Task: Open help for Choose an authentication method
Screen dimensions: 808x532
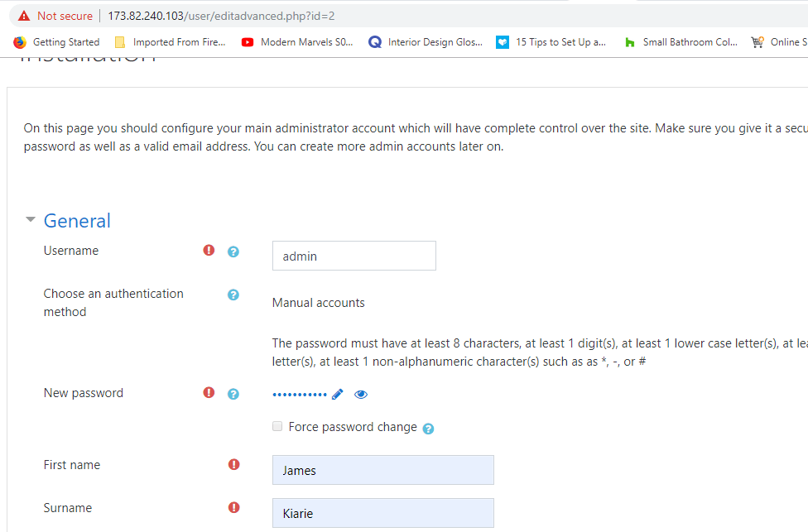Action: coord(233,295)
